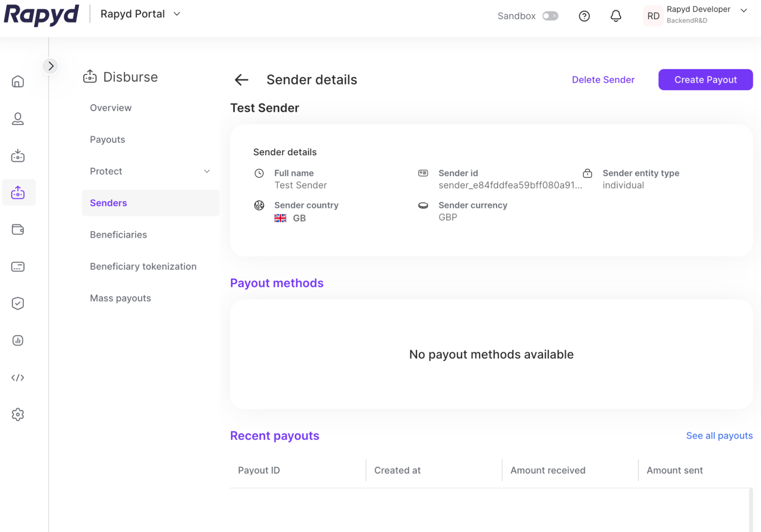Click the Delete Sender button
761x532 pixels.
click(604, 79)
